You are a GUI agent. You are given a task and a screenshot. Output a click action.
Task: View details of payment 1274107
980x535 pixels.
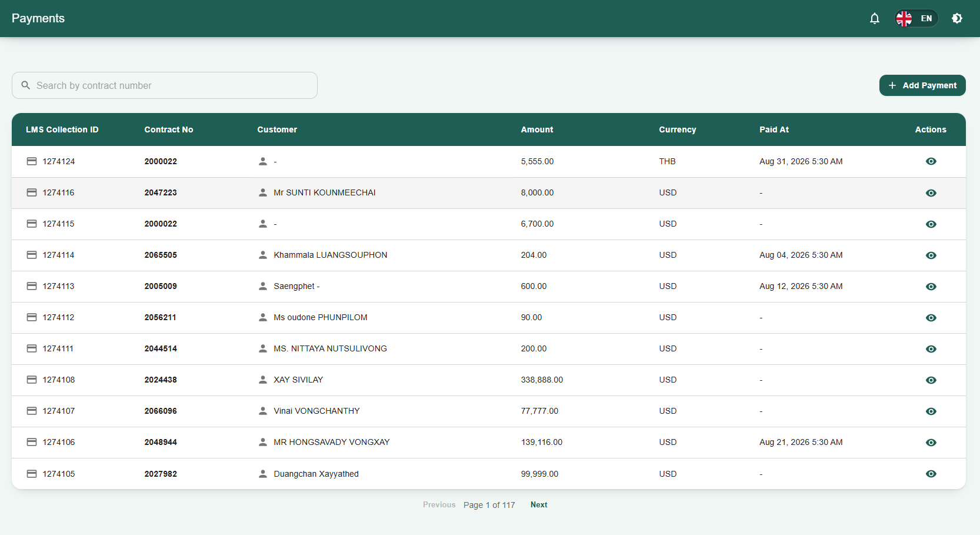tap(931, 411)
